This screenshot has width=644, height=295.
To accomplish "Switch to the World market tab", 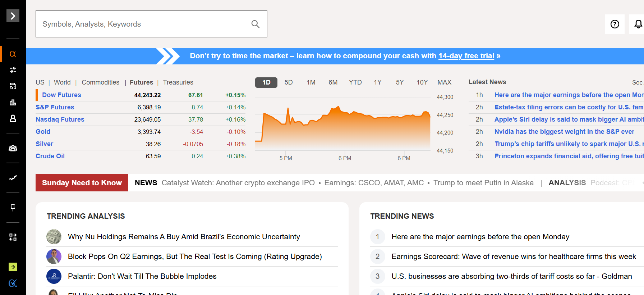I will click(x=62, y=82).
